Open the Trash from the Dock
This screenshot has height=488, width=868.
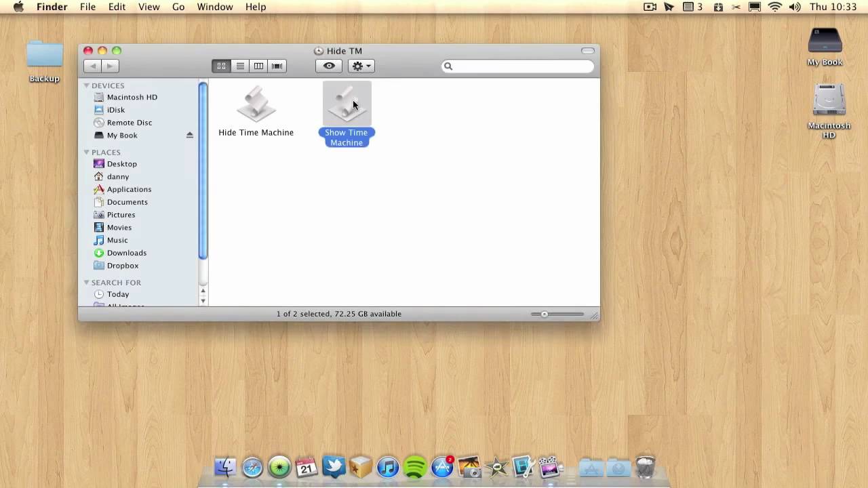click(x=645, y=467)
